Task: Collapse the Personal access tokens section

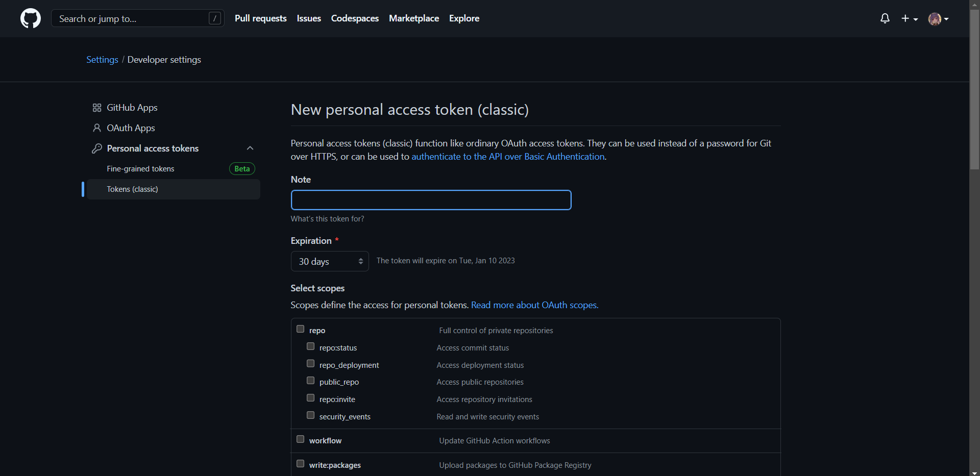Action: click(x=250, y=148)
